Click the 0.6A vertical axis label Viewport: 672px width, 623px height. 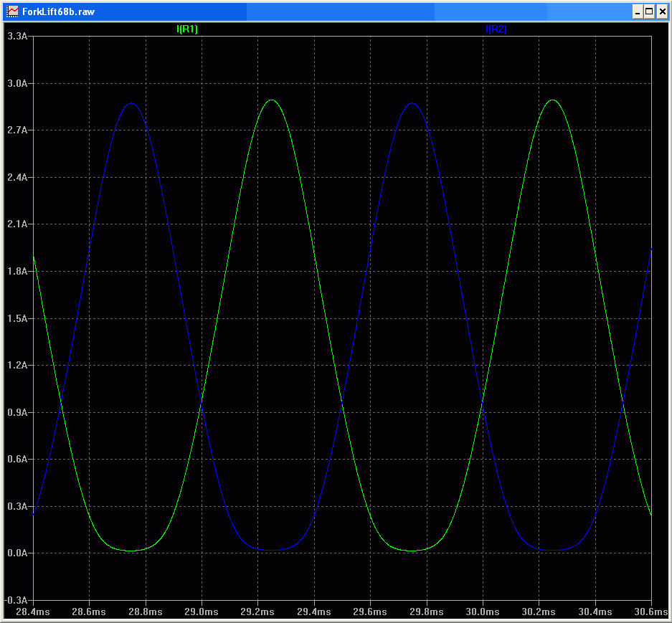click(x=18, y=459)
